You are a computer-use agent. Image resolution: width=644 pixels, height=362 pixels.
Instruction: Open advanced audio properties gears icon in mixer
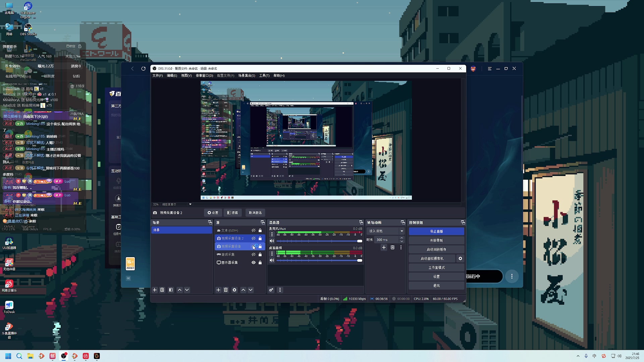tap(271, 290)
